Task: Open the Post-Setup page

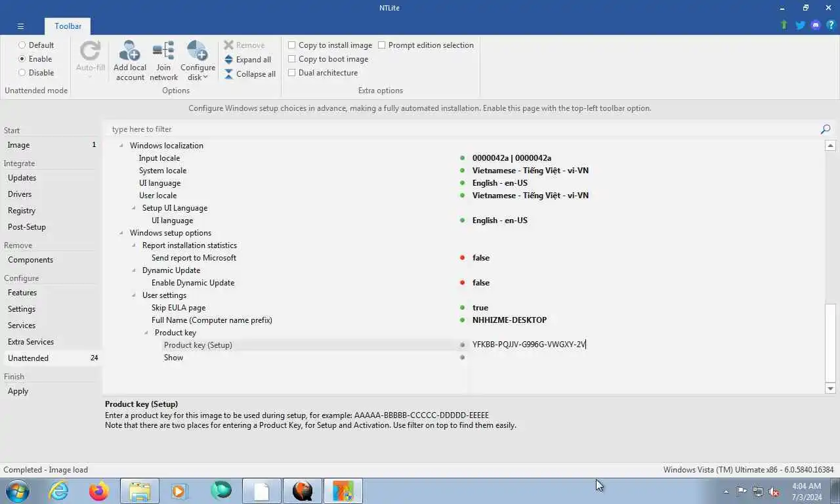Action: coord(51,227)
